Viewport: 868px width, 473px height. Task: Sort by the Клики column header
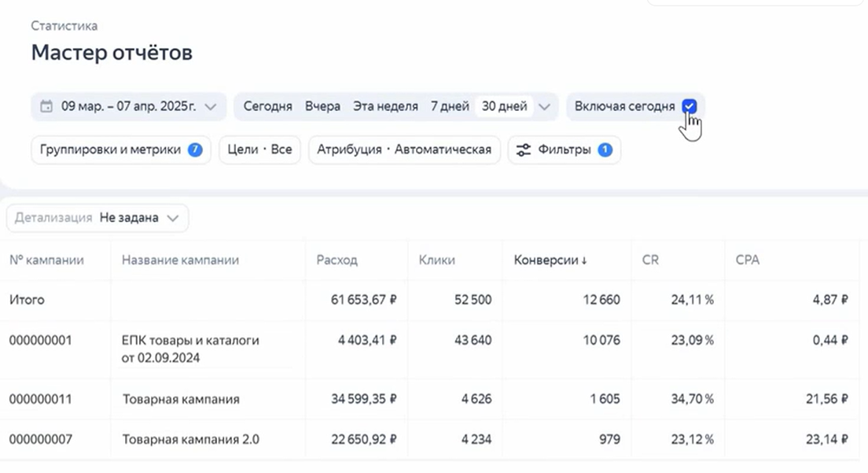(x=436, y=260)
